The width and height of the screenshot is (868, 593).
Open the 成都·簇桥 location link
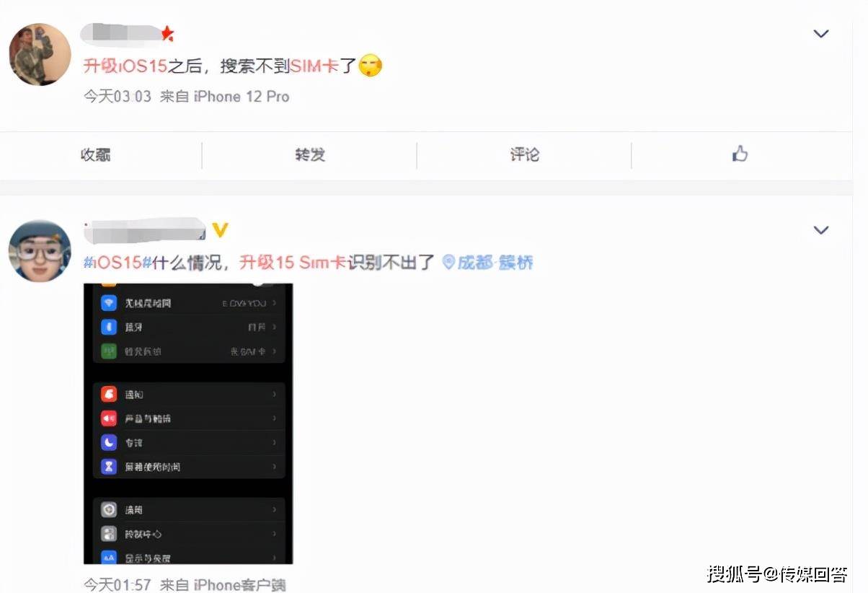click(x=495, y=262)
